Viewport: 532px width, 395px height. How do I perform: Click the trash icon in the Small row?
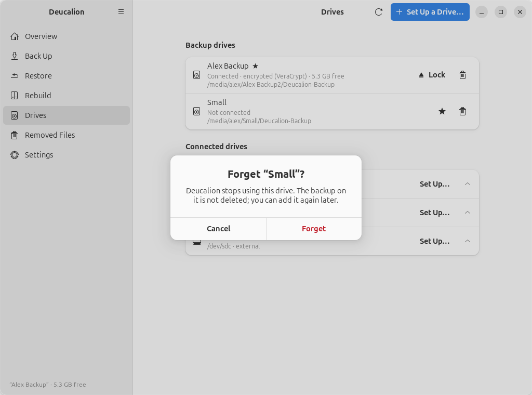pyautogui.click(x=462, y=111)
